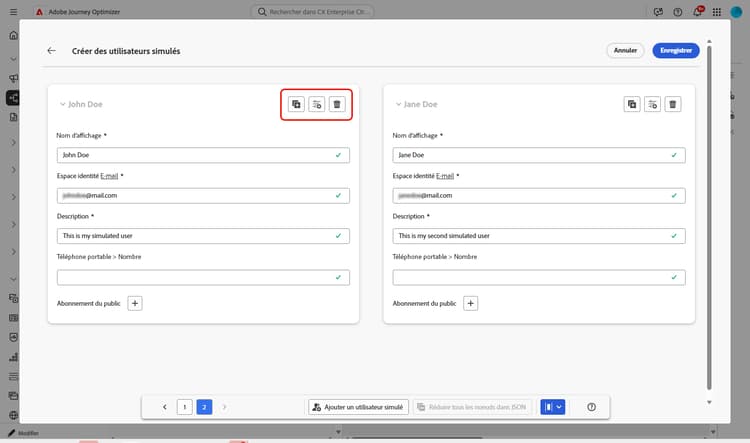Switch to page 1

185,407
